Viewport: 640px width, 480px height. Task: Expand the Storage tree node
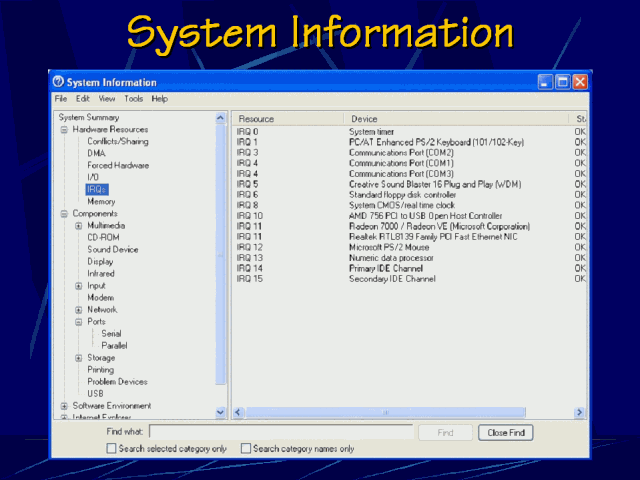[x=78, y=358]
